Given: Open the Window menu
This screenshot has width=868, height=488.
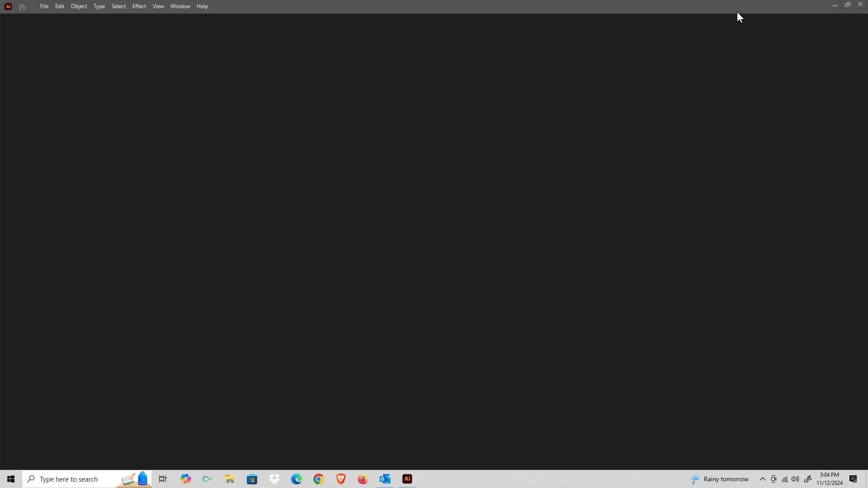Looking at the screenshot, I should coord(180,6).
